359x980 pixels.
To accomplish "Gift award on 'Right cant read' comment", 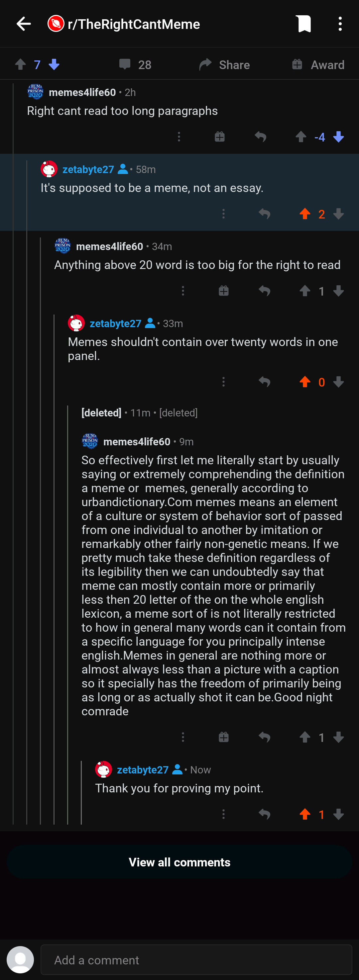I will click(x=220, y=137).
